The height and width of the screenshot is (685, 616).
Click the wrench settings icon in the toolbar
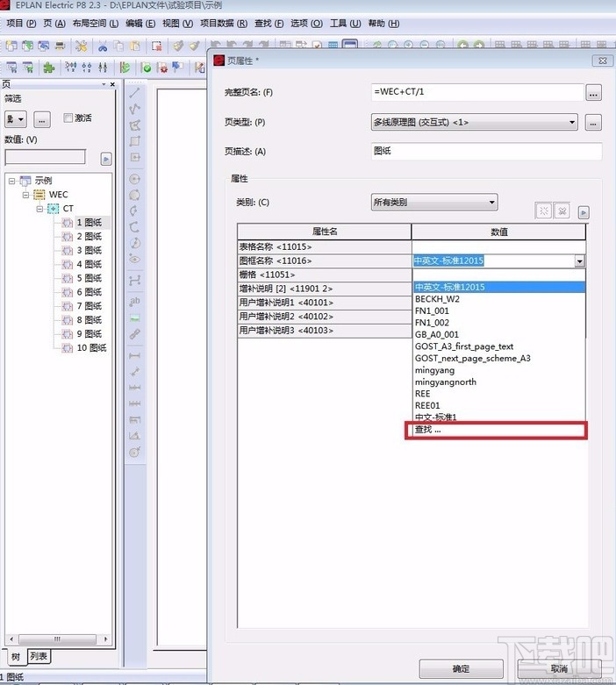click(81, 46)
